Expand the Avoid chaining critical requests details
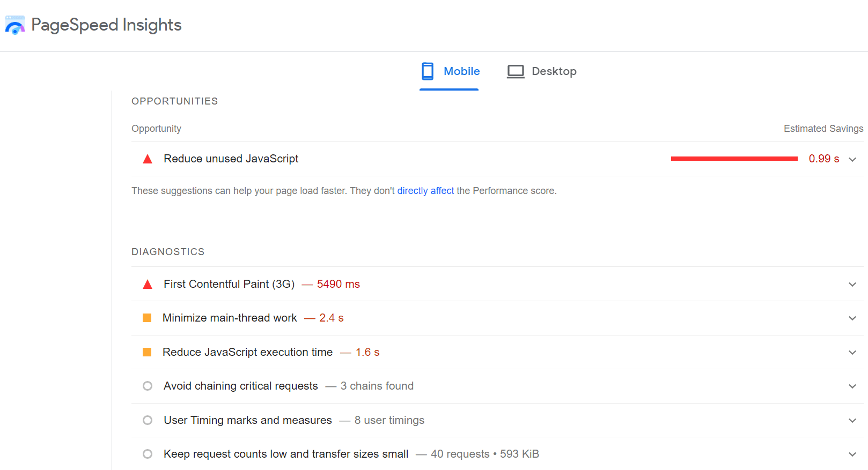This screenshot has height=470, width=868. tap(852, 386)
